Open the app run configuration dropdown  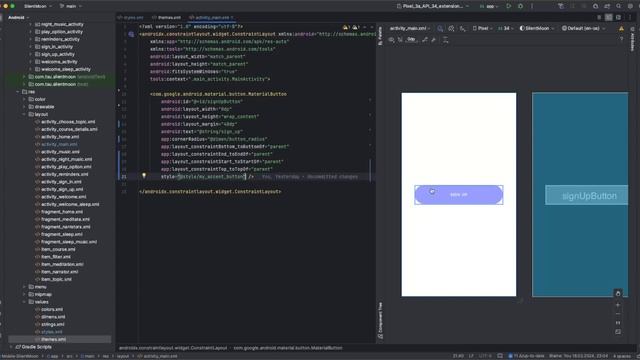[x=489, y=6]
